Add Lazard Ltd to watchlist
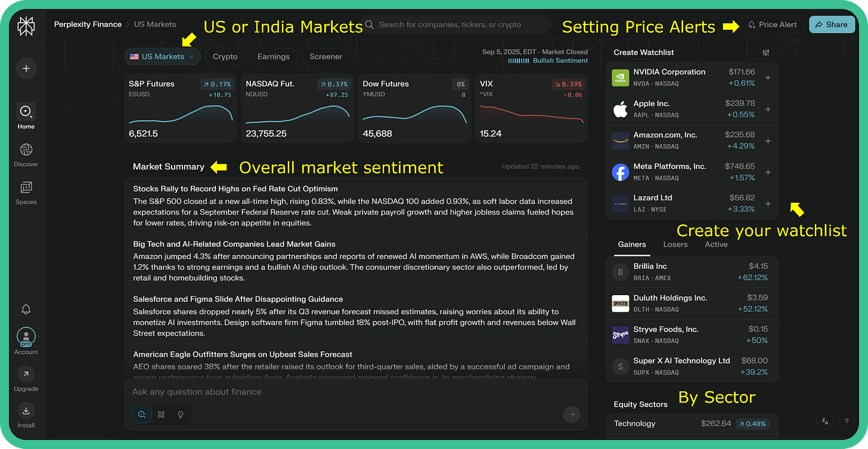This screenshot has width=868, height=449. click(768, 203)
